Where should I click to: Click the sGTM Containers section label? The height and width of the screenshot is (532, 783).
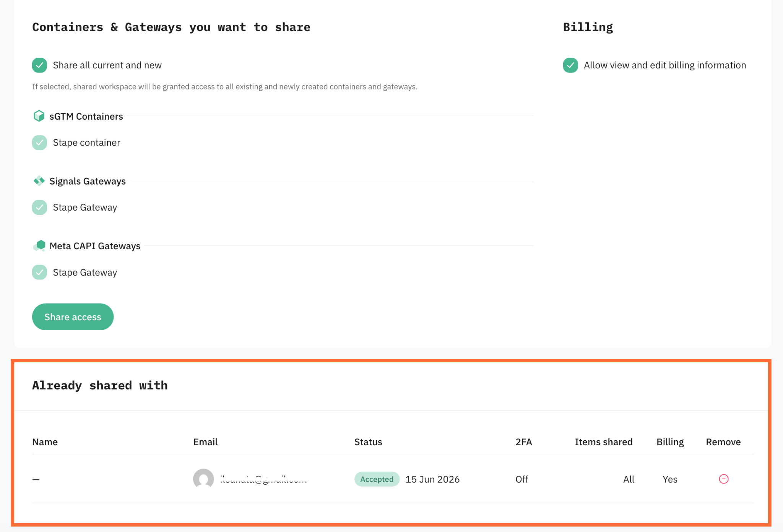click(x=86, y=116)
